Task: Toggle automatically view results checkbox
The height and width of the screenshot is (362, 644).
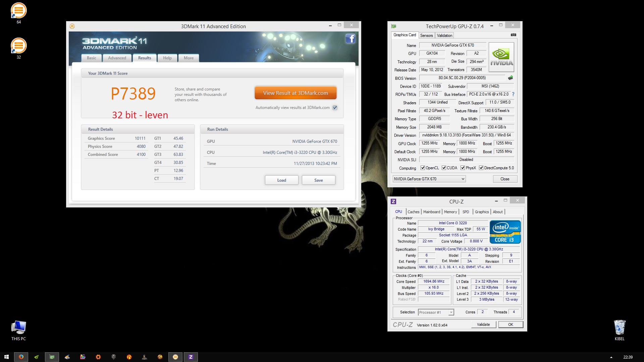Action: coord(335,108)
